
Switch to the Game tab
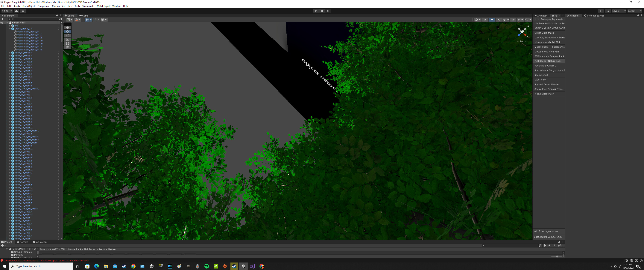84,16
